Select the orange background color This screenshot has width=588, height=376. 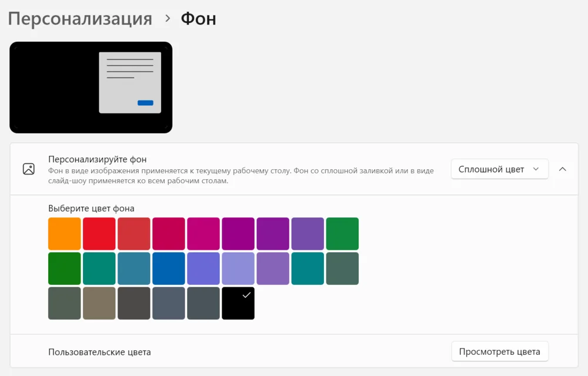tap(65, 234)
